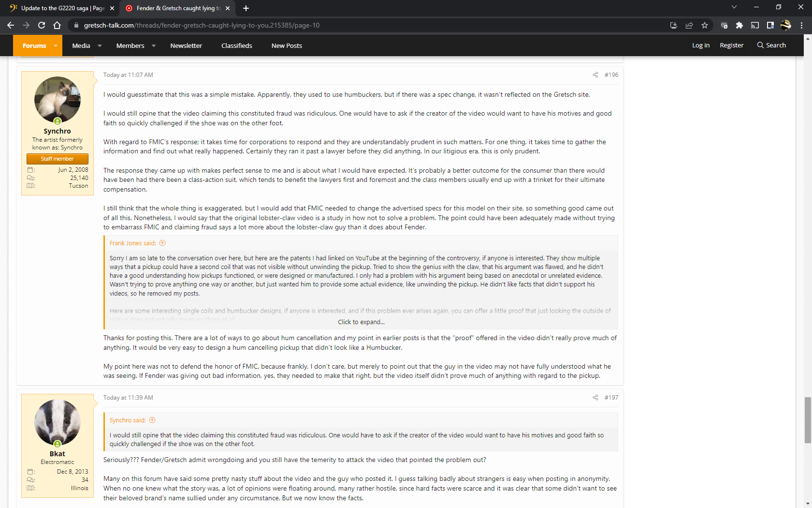View site security lock information
812x508 pixels.
(76, 25)
